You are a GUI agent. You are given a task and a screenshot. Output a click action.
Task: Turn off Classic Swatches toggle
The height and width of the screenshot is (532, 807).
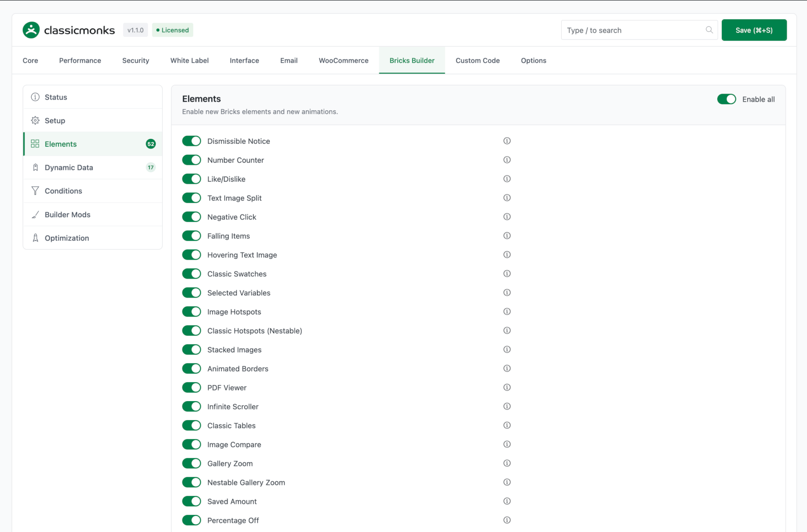pos(192,273)
